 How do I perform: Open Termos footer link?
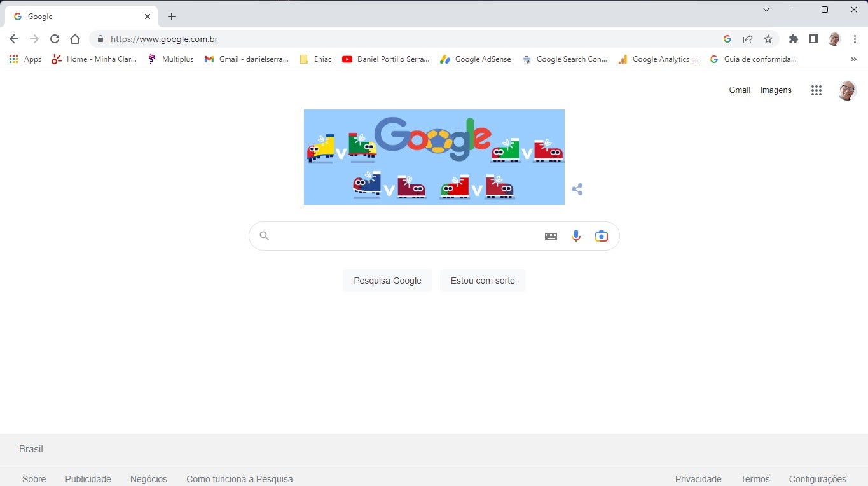(755, 479)
